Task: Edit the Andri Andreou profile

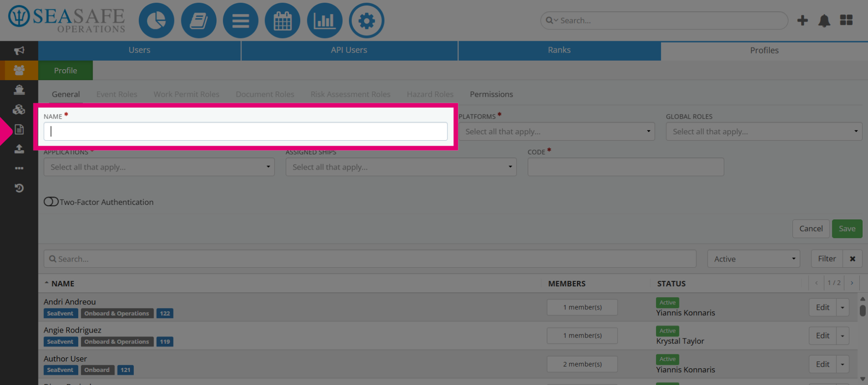Action: coord(823,308)
